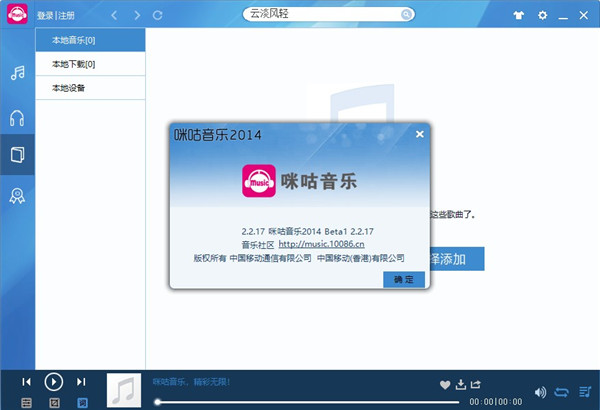Image resolution: width=600 pixels, height=410 pixels.
Task: Click the search box containing 云淡风轻
Action: 328,14
